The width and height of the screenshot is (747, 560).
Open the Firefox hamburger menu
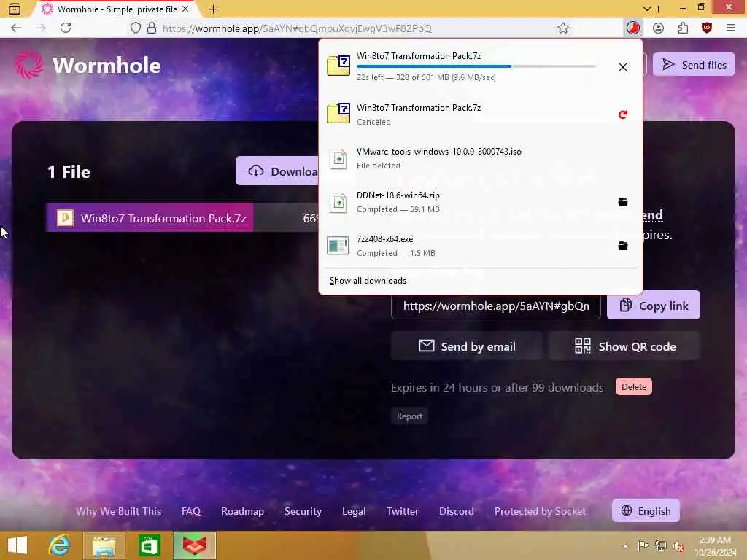coord(731,28)
